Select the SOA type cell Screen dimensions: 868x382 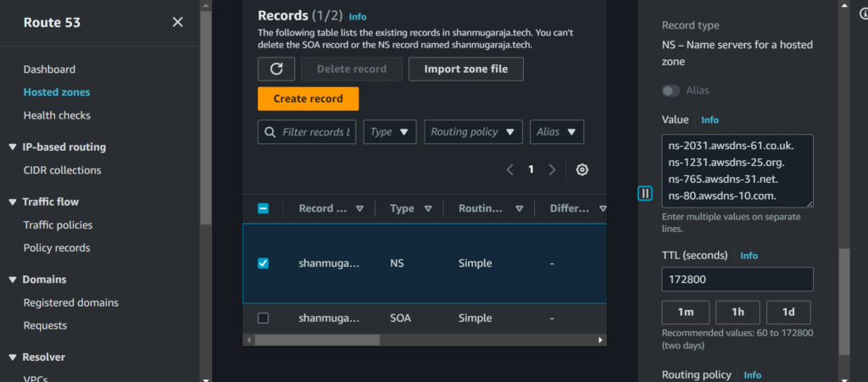click(400, 318)
